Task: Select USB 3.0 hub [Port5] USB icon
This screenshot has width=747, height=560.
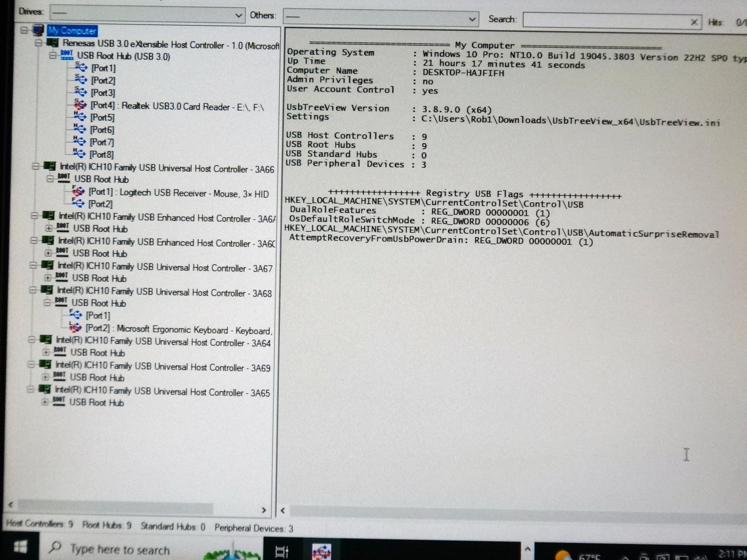Action: 80,116
